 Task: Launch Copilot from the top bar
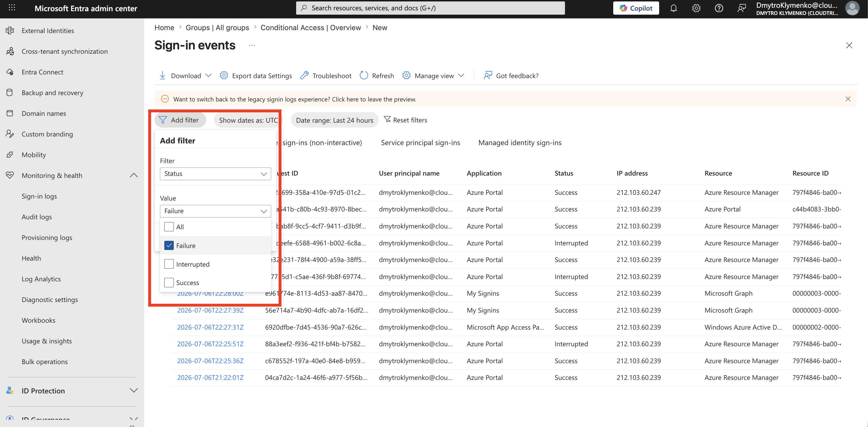point(636,8)
